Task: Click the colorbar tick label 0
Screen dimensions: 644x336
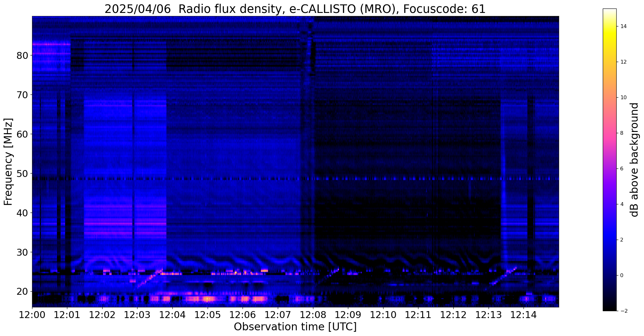Action: [x=621, y=276]
